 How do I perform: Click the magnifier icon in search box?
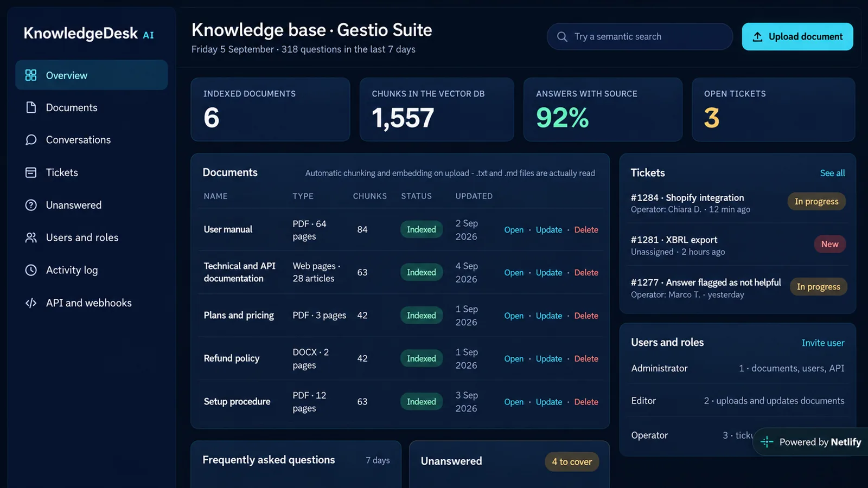pyautogui.click(x=563, y=36)
